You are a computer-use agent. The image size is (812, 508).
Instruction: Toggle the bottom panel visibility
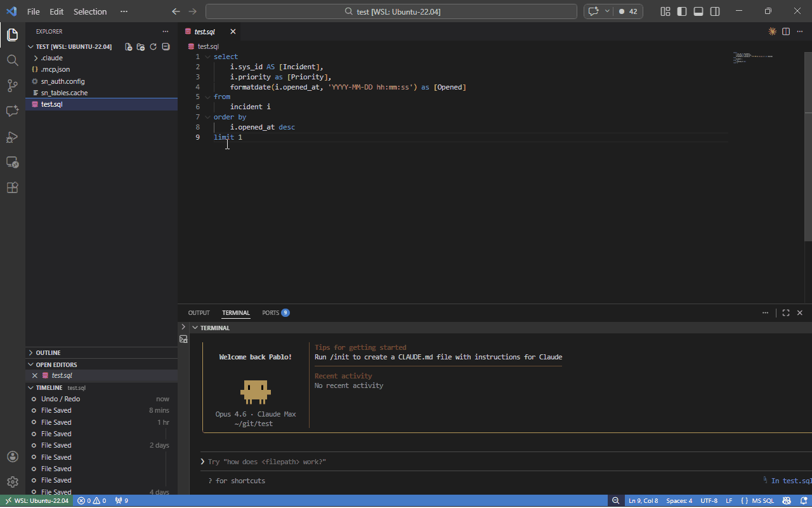coord(698,11)
